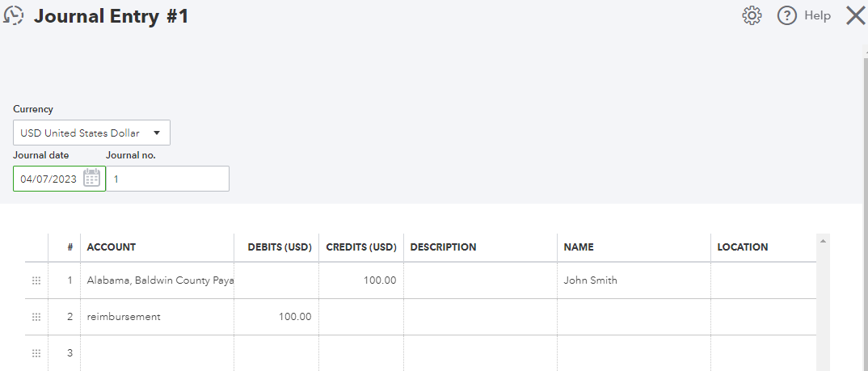Viewport: 868px width, 371px height.
Task: Select the Alabama, Baldwin County account cell
Action: click(x=158, y=280)
